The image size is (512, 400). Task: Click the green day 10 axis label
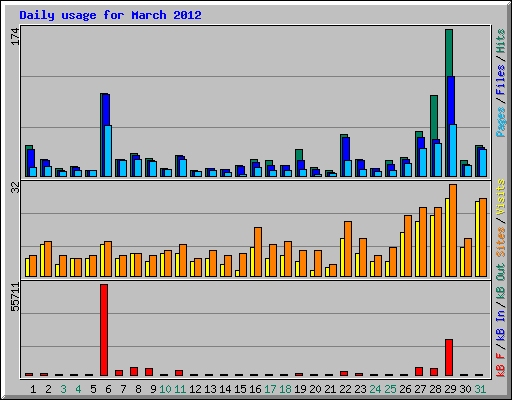pos(165,389)
